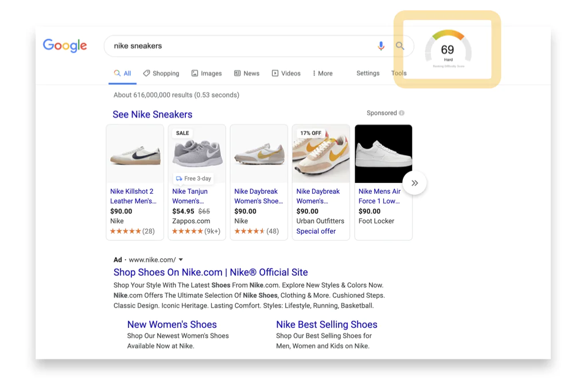This screenshot has height=392, width=587.
Task: Open the Settings menu
Action: click(368, 73)
